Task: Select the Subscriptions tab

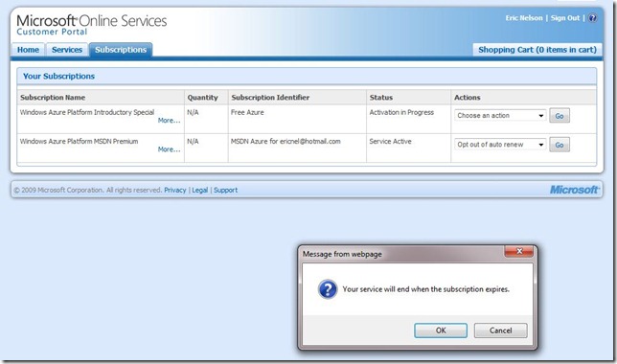Action: coord(121,50)
